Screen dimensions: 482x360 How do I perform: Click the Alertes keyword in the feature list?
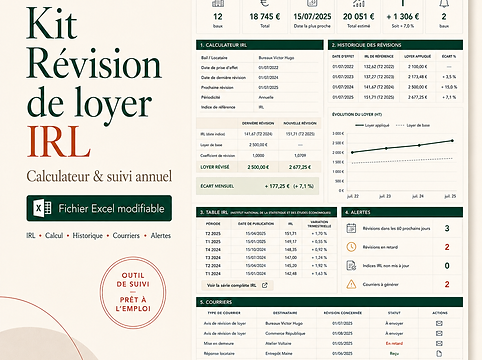click(x=161, y=235)
